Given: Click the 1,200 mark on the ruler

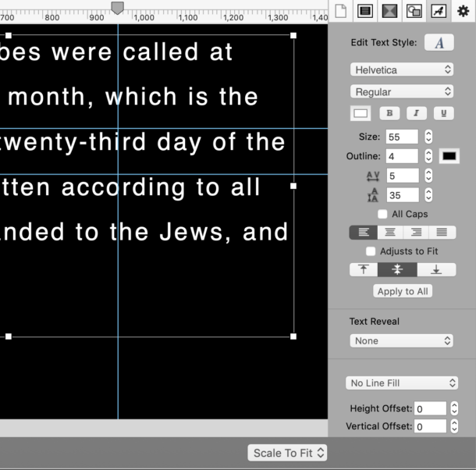Looking at the screenshot, I should pos(233,17).
